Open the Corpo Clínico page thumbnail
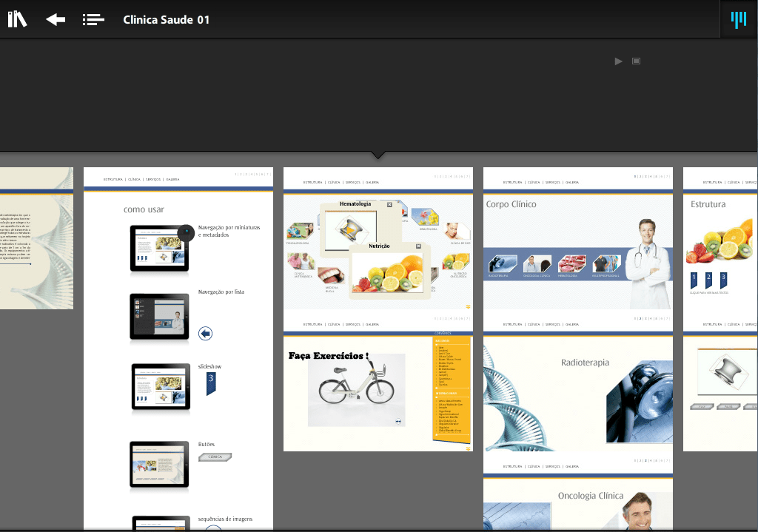 coord(578,238)
